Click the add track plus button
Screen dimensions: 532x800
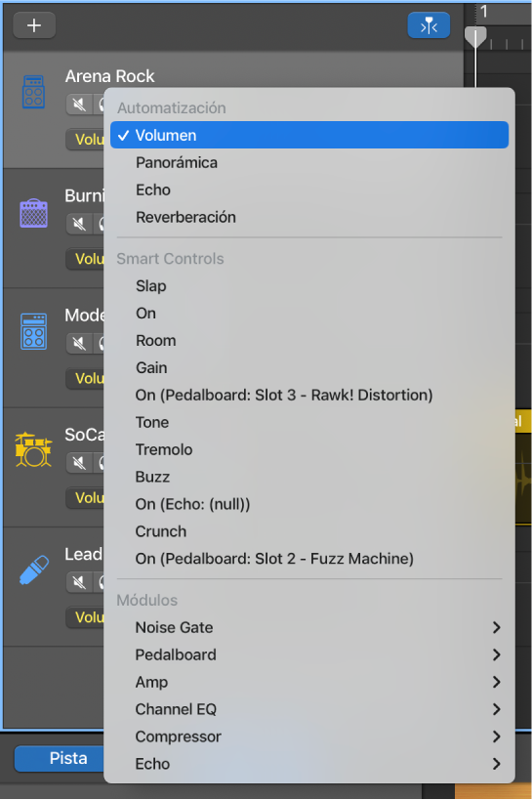34,25
